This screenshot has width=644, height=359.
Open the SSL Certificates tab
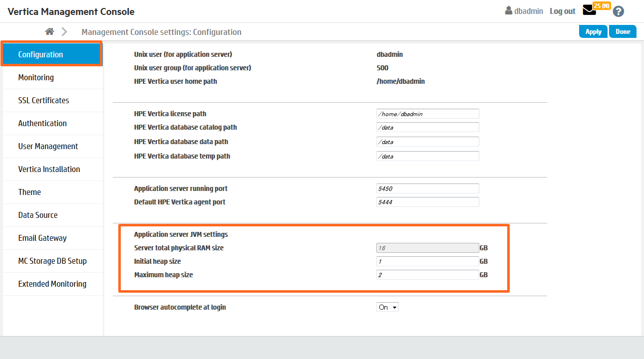pos(43,100)
